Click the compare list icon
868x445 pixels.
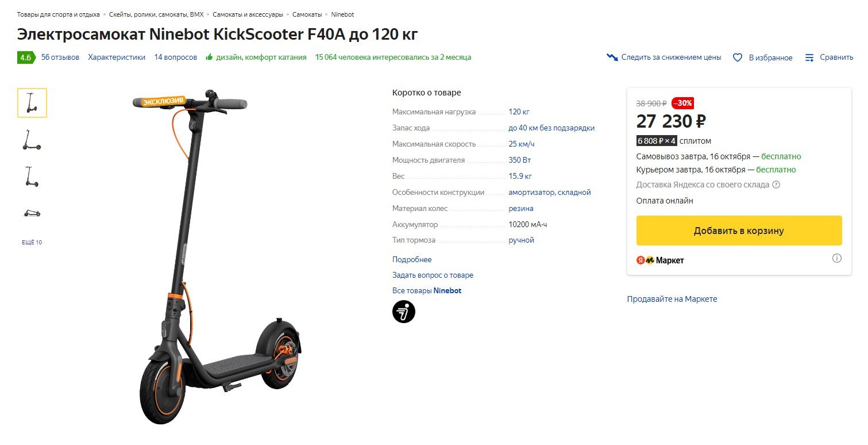(x=810, y=57)
